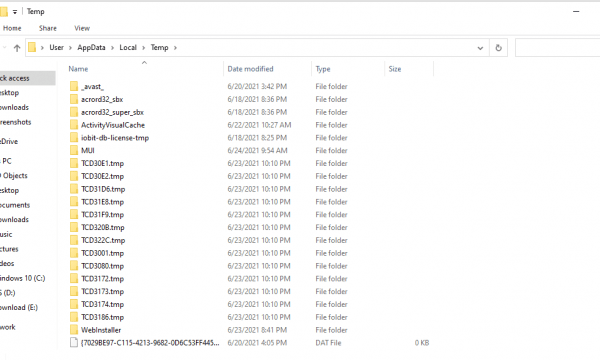600x360 pixels.
Task: Open OneDrive in navigation pane
Action: pyautogui.click(x=9, y=141)
